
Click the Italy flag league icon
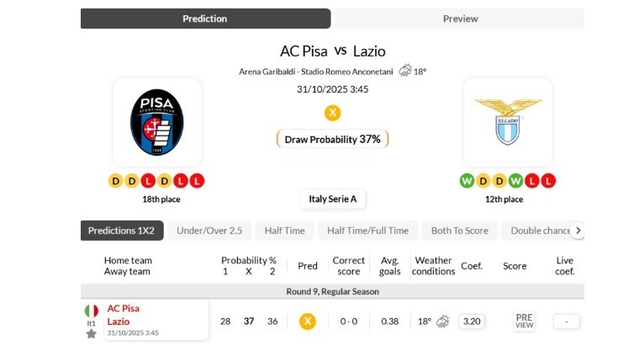91,311
